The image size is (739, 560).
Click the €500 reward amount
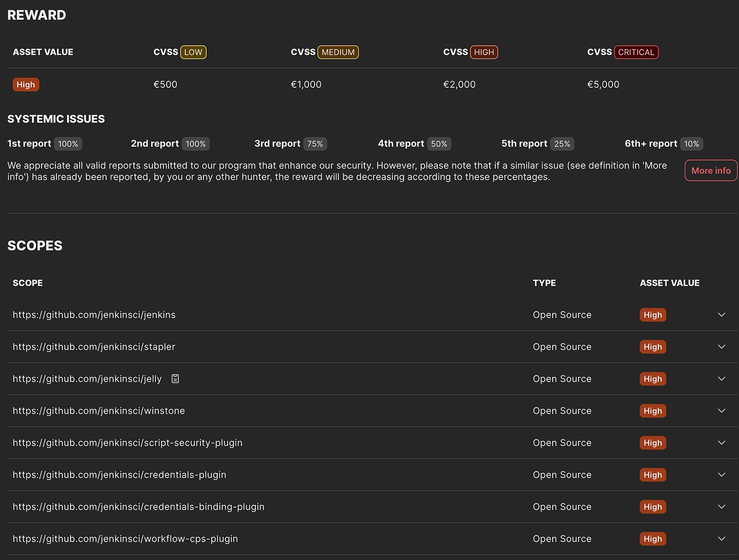(x=165, y=85)
